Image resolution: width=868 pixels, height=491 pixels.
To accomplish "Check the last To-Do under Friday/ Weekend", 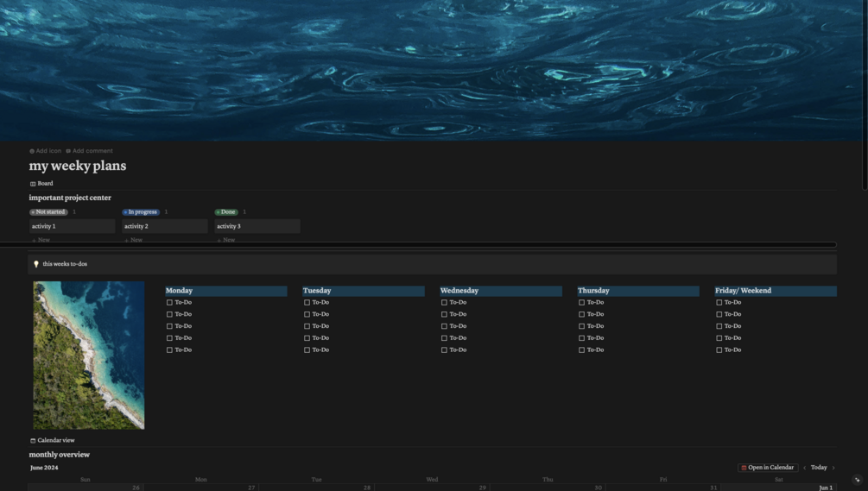I will [719, 350].
